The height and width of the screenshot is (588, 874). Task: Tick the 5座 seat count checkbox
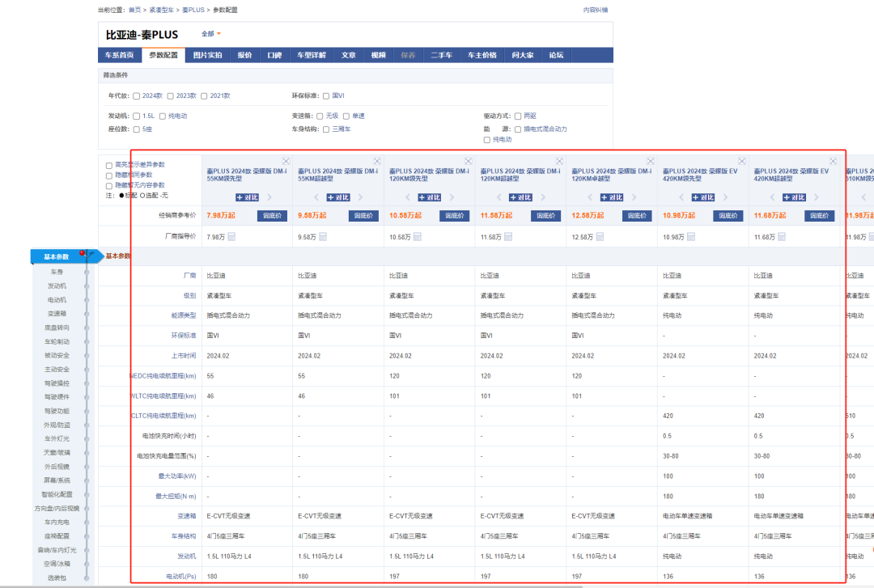(136, 129)
